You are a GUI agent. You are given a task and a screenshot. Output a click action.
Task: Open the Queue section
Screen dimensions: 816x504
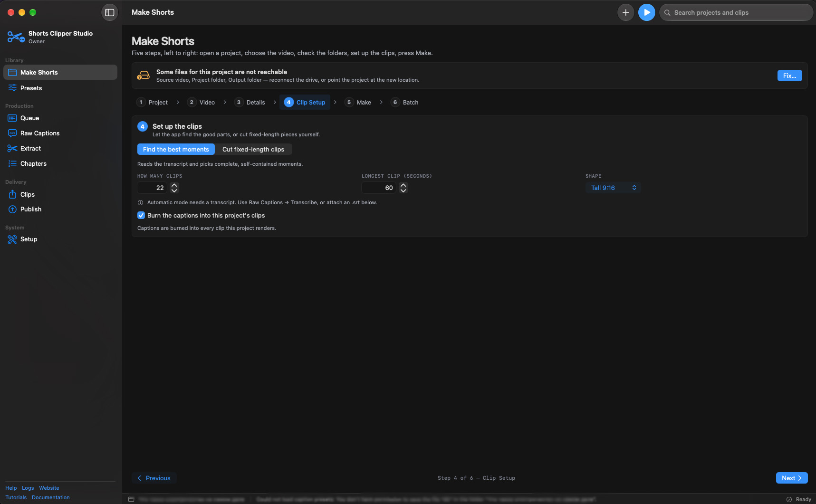(60, 118)
